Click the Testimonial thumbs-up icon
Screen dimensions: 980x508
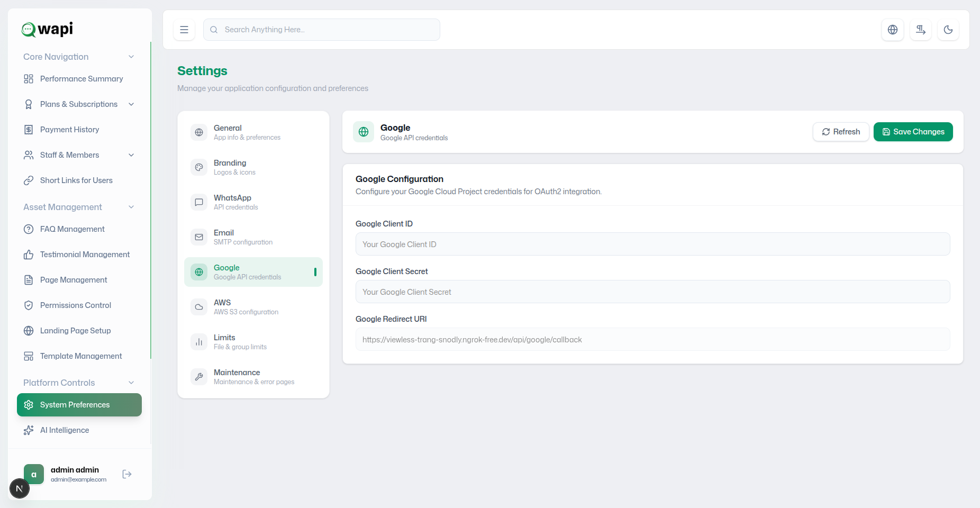pos(29,255)
